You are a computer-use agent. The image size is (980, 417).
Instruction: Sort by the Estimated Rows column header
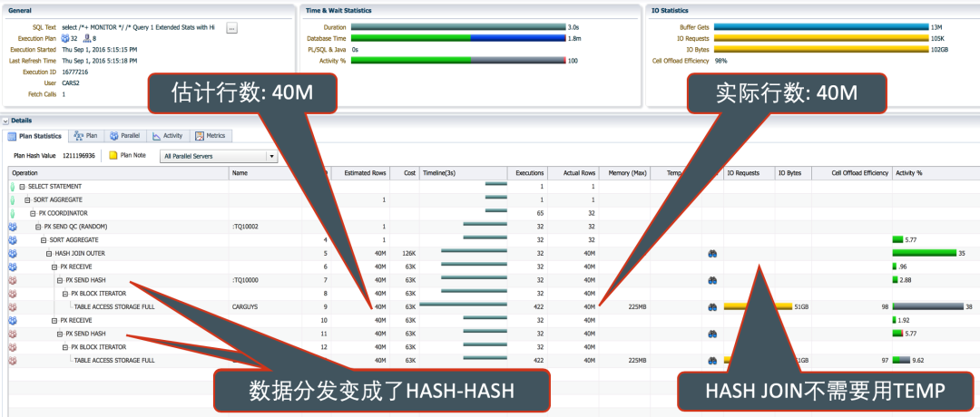click(x=360, y=173)
